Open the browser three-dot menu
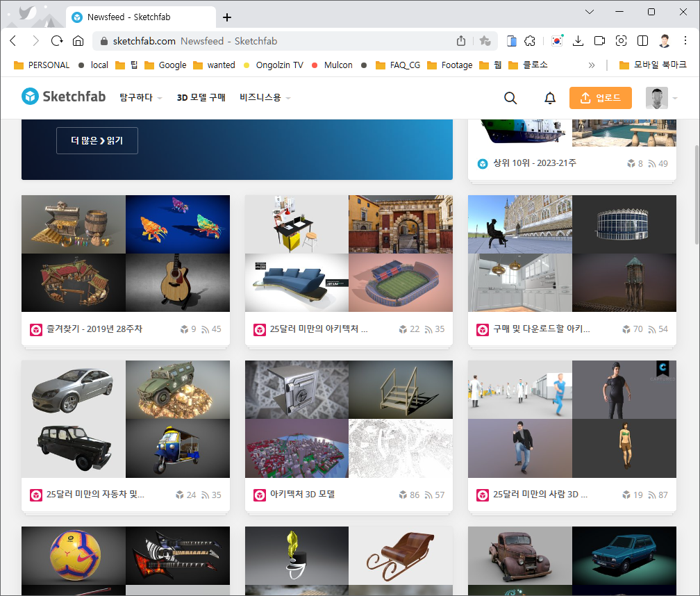This screenshot has height=596, width=700. pyautogui.click(x=685, y=41)
